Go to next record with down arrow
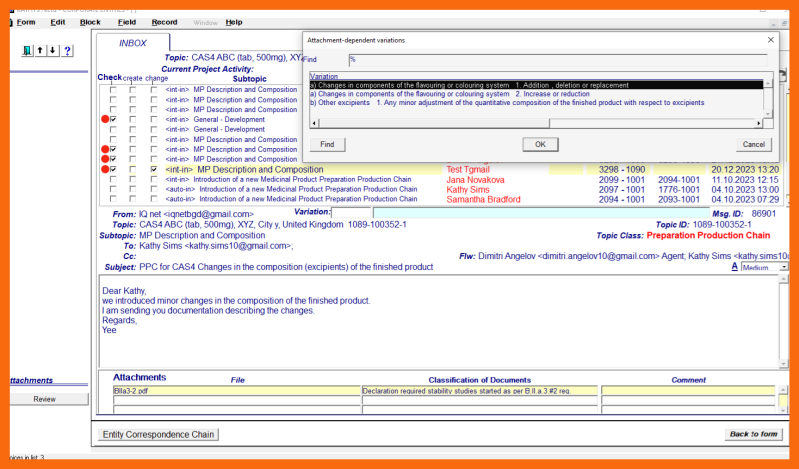The width and height of the screenshot is (799, 469). point(52,51)
